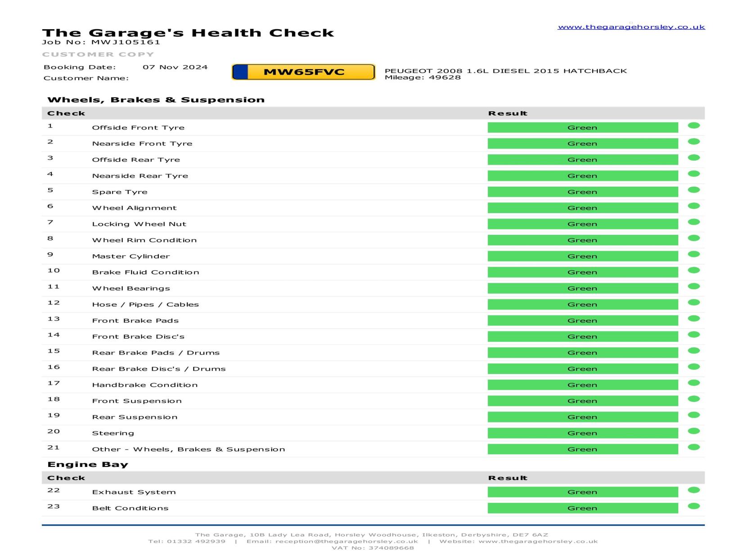Click the green status dot for Exhaust System
This screenshot has width=747, height=560.
[693, 490]
